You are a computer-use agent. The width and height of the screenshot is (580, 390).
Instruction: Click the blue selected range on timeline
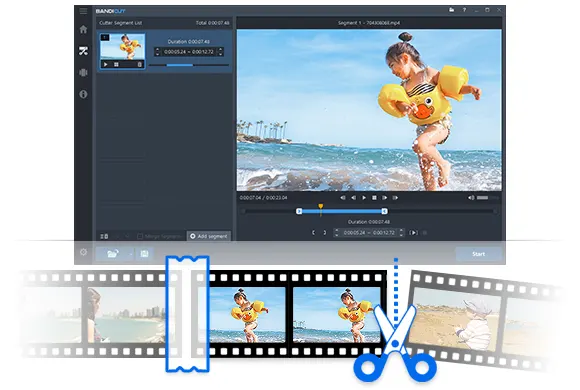pyautogui.click(x=342, y=211)
